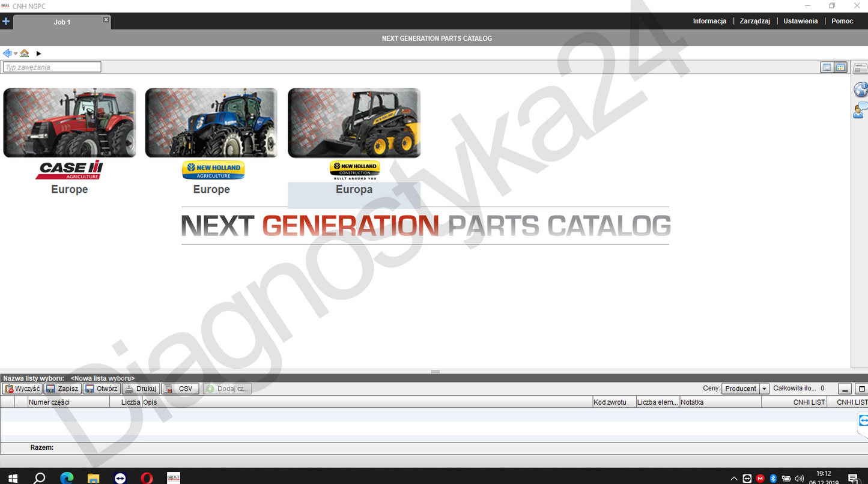The width and height of the screenshot is (868, 484).
Task: Select Europe under New Holland Agriculture
Action: tap(211, 189)
